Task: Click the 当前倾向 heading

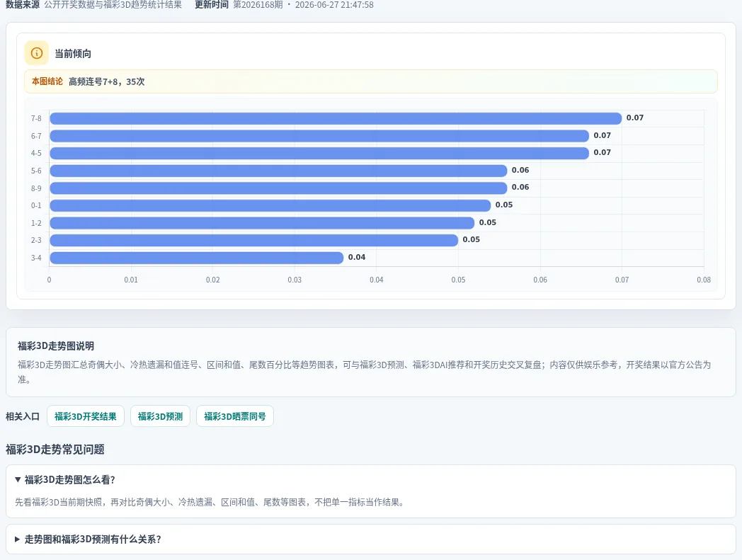Action: point(73,54)
